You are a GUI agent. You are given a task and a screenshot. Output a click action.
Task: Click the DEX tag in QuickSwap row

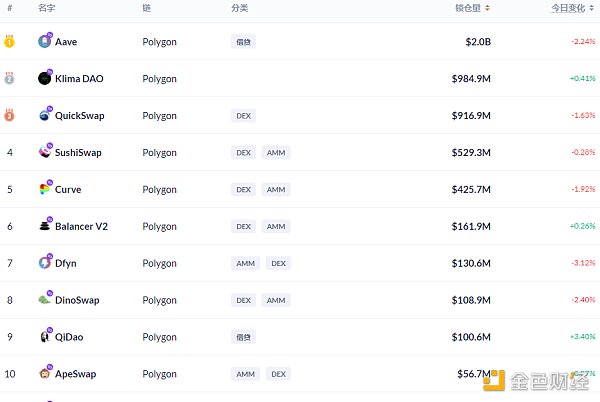[243, 116]
